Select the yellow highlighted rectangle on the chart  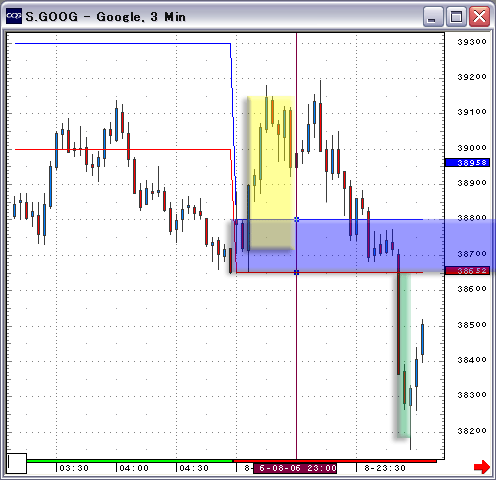click(271, 173)
